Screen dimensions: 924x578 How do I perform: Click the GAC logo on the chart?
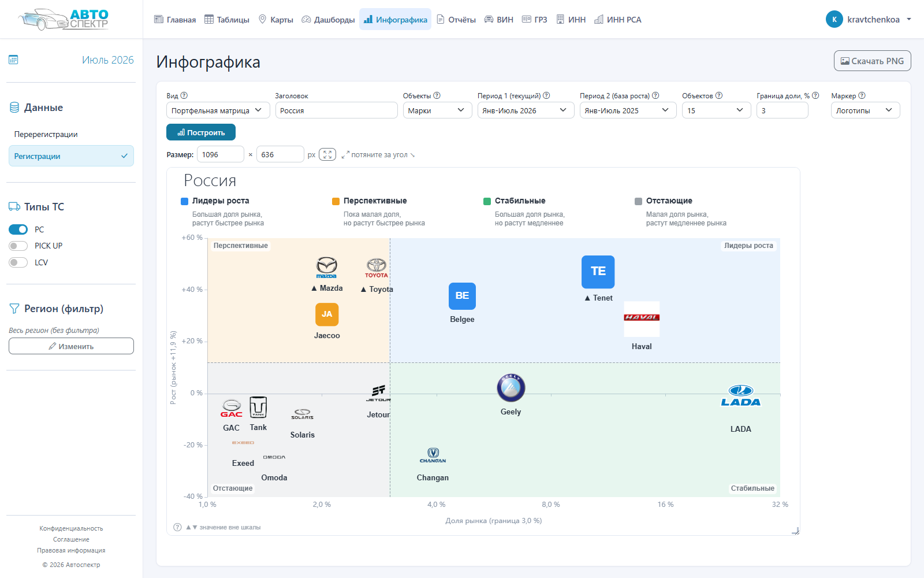[232, 409]
